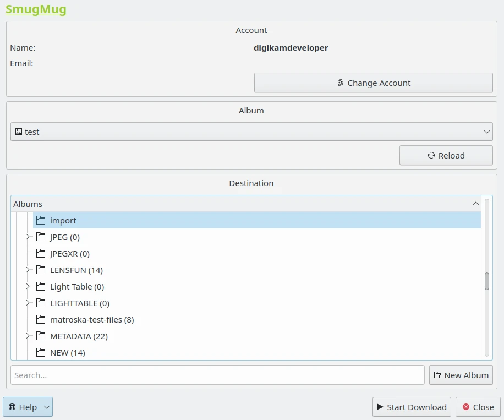Click the JPEGXR folder icon
This screenshot has width=504, height=420.
click(41, 254)
